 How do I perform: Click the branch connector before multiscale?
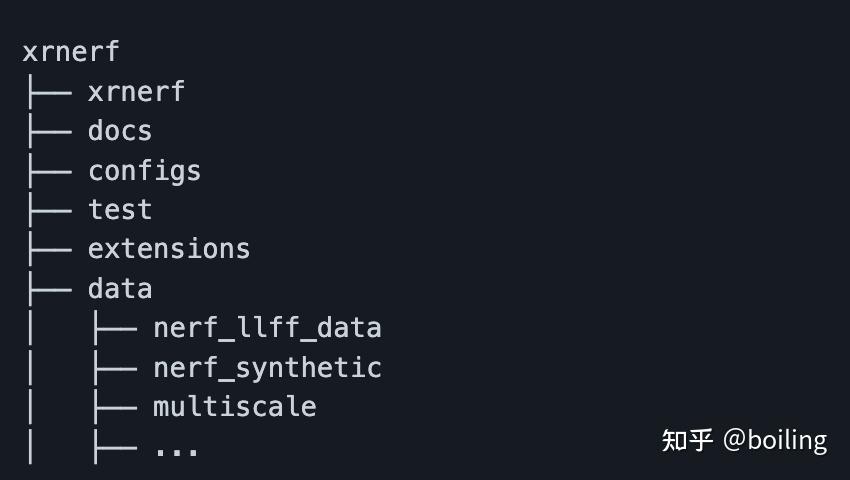113,407
